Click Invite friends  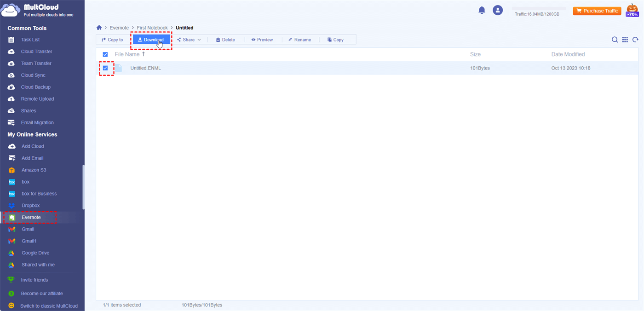click(x=34, y=280)
